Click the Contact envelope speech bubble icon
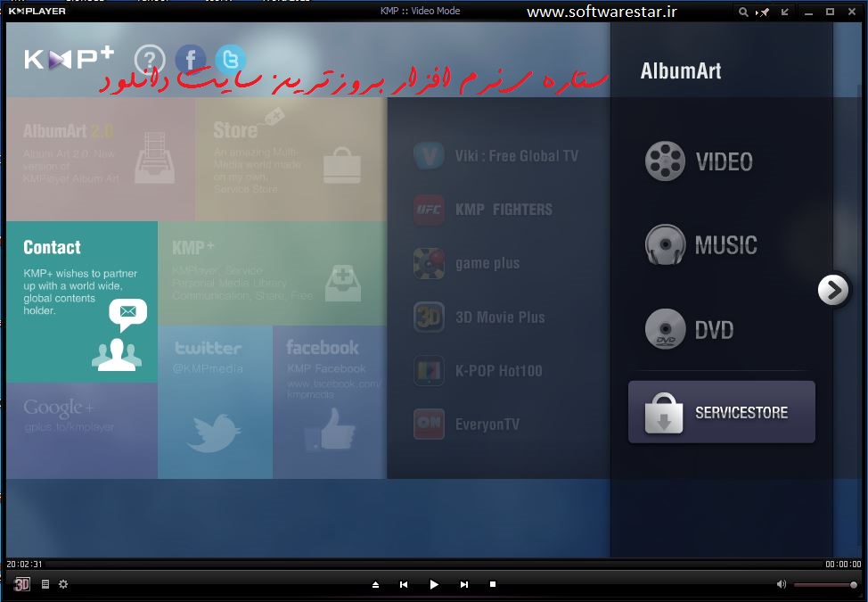 [x=127, y=315]
